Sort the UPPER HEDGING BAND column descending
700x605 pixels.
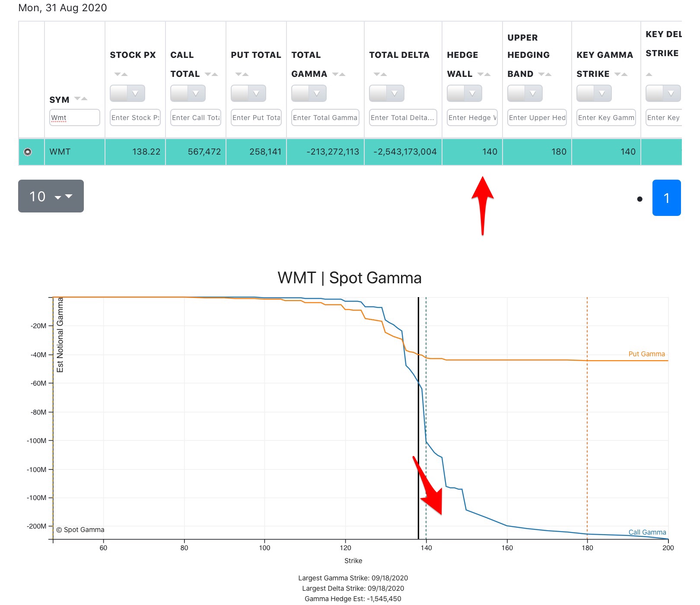pyautogui.click(x=541, y=73)
